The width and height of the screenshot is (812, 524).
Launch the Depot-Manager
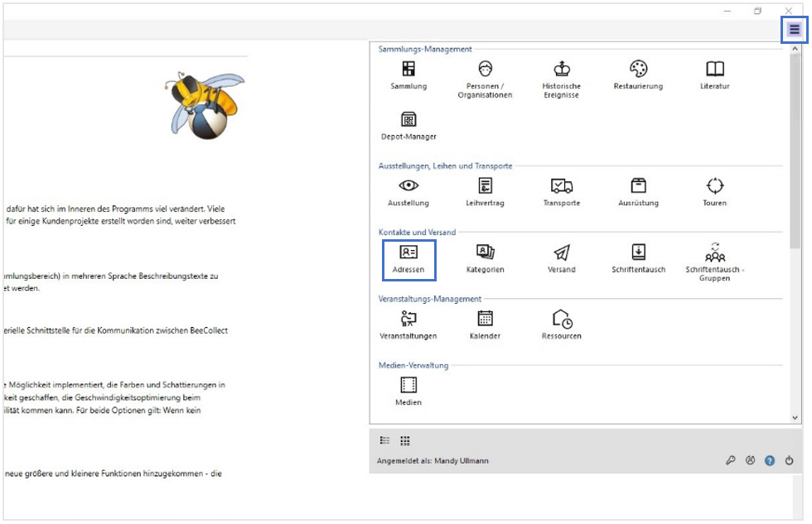(x=408, y=125)
